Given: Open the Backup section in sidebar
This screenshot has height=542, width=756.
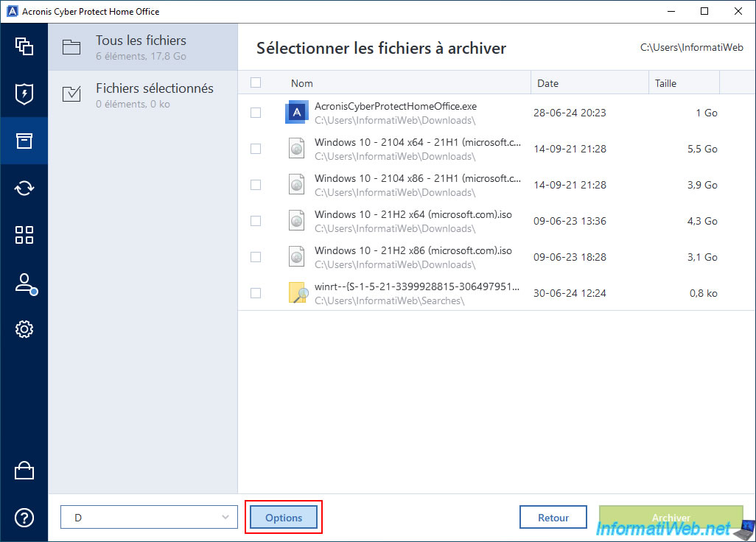Looking at the screenshot, I should [24, 46].
